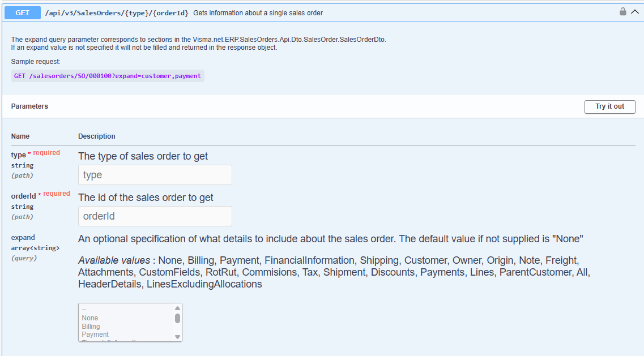Screen dimensions: 644x356
Task: Collapse the SalesOrders GET operation chevron
Action: (635, 12)
